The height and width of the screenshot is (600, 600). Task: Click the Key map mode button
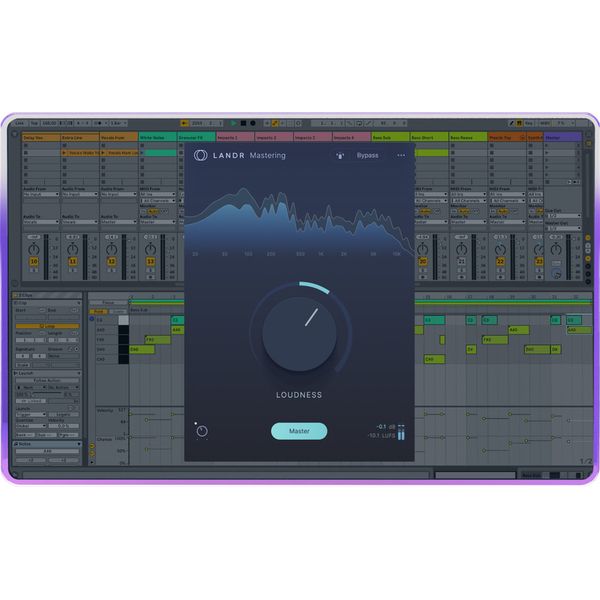coord(529,123)
